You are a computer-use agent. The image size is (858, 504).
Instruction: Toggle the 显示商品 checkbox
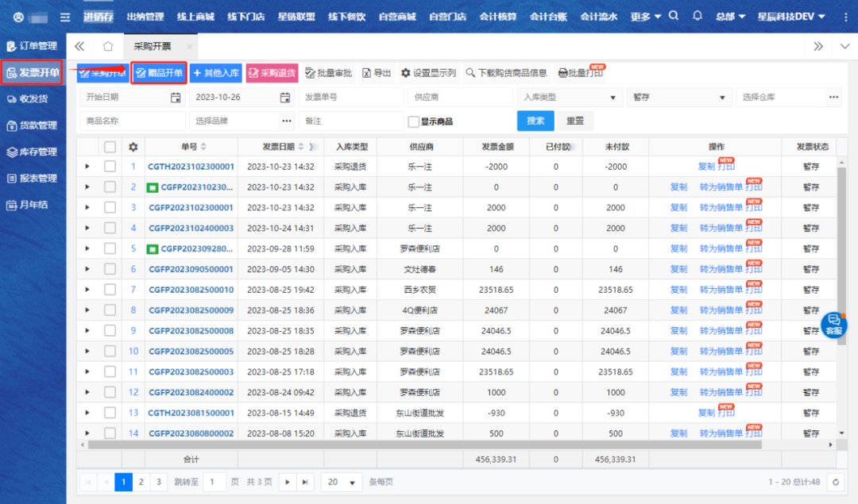coord(413,121)
